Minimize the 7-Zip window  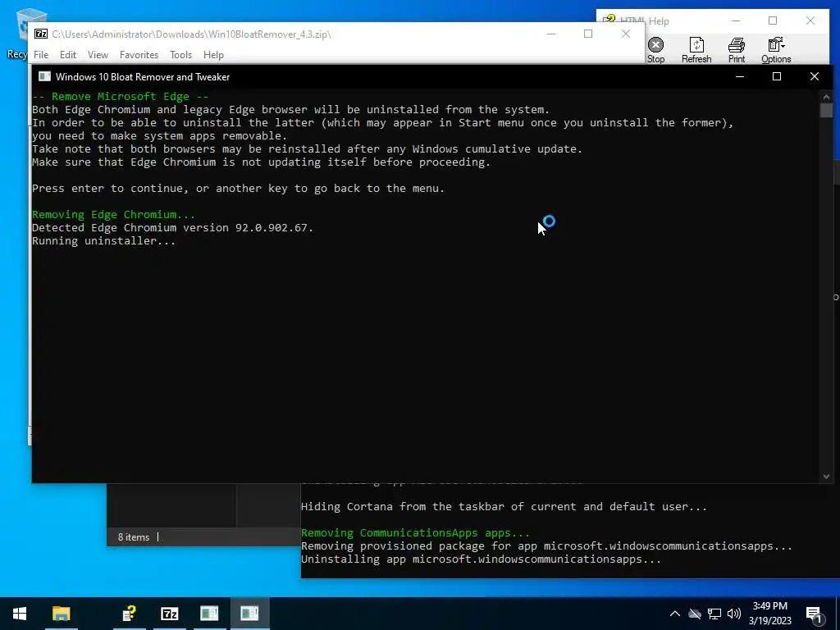tap(551, 34)
